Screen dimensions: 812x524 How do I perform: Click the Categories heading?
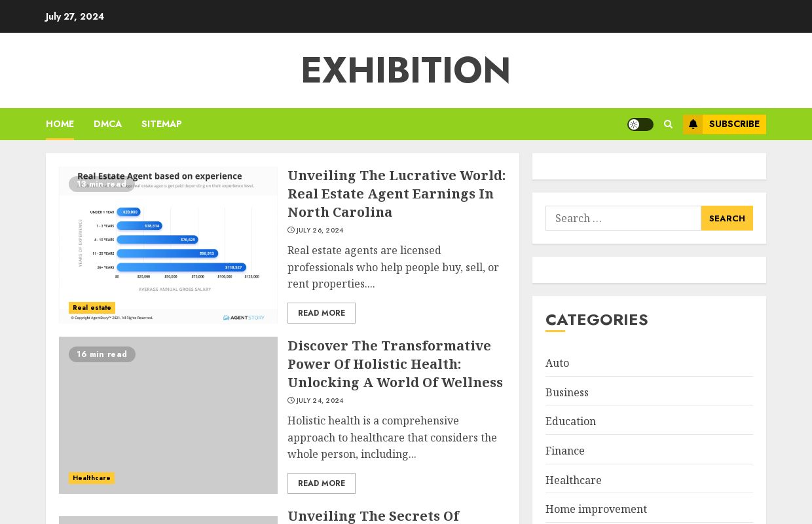click(x=597, y=320)
